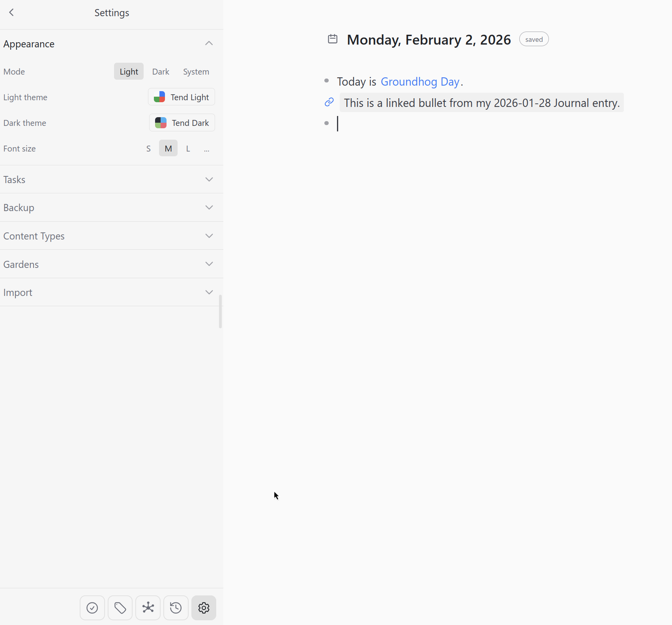Open the tasks checkmark icon in bottom toolbar
672x625 pixels.
coord(92,608)
